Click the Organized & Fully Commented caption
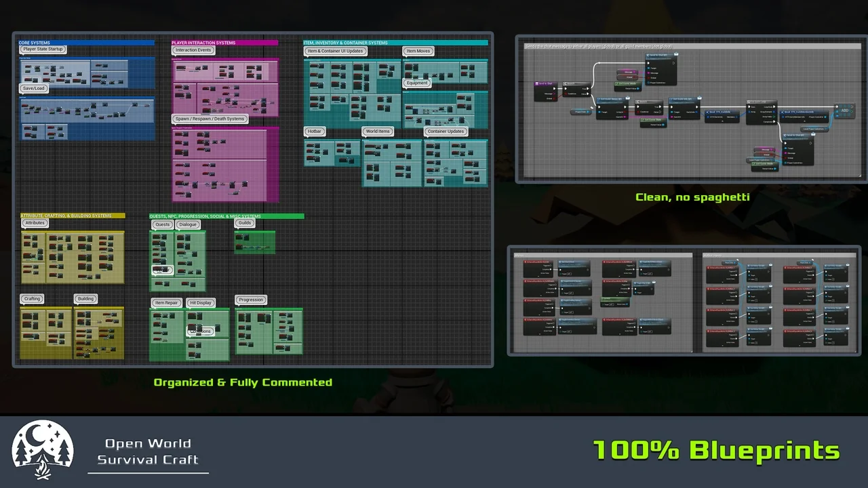The image size is (868, 488). (x=243, y=382)
